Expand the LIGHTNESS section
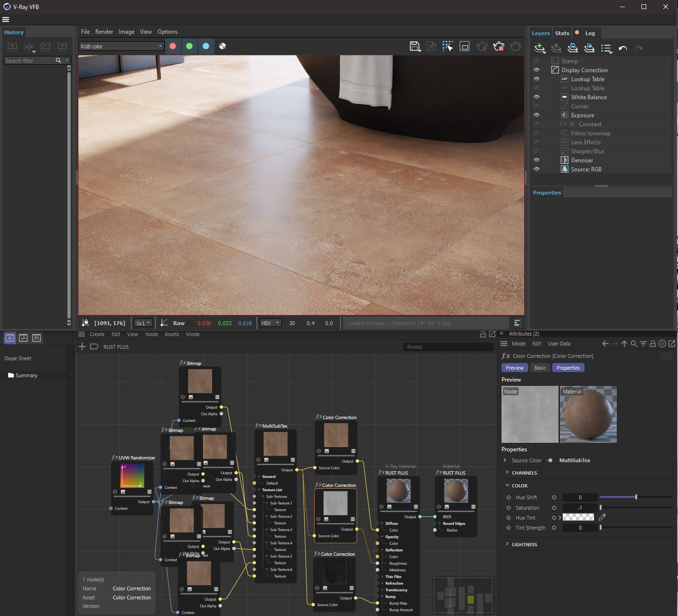 pyautogui.click(x=524, y=544)
